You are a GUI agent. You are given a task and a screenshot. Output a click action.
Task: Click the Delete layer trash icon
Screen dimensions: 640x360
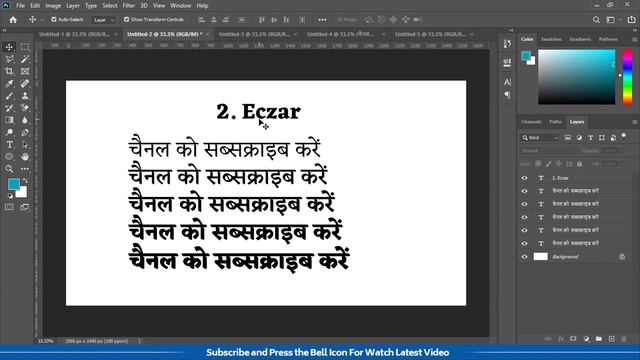[x=624, y=339]
